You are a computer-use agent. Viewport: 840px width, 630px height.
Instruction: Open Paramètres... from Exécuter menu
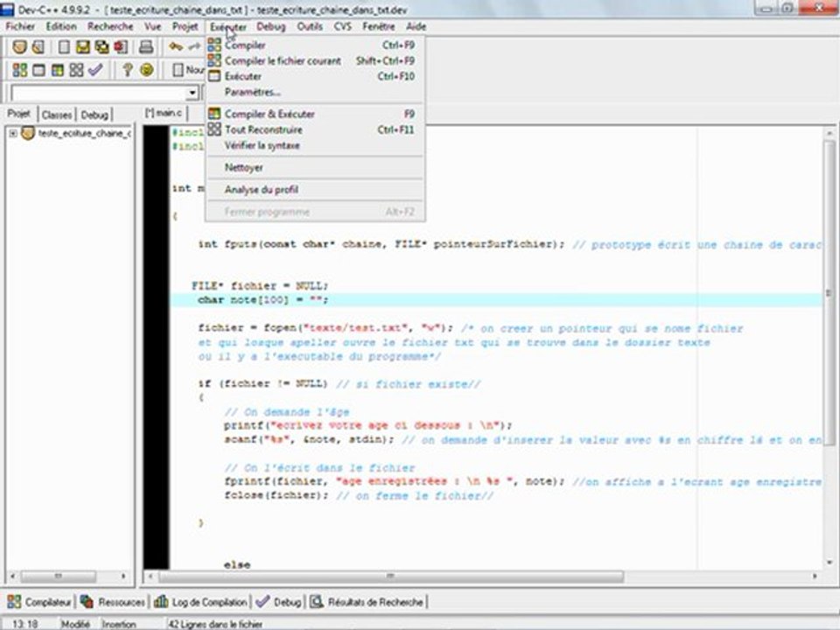tap(315, 92)
